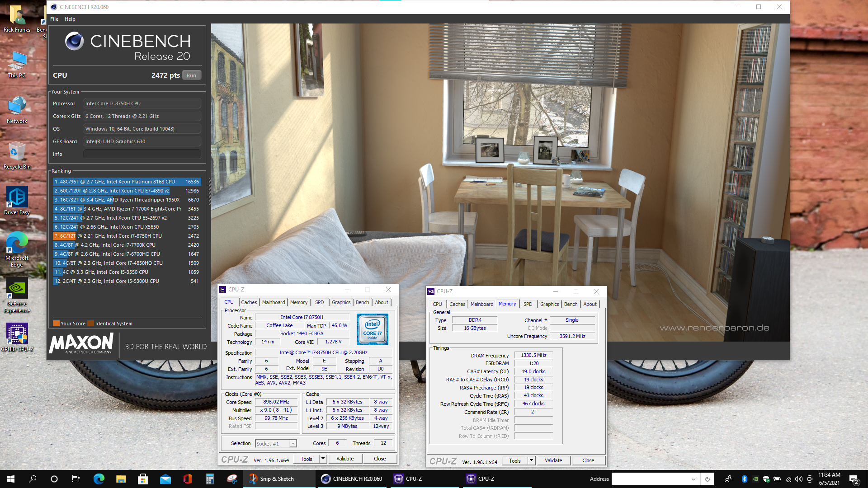Open taskbar Search magnifier
The width and height of the screenshot is (868, 488).
click(33, 479)
